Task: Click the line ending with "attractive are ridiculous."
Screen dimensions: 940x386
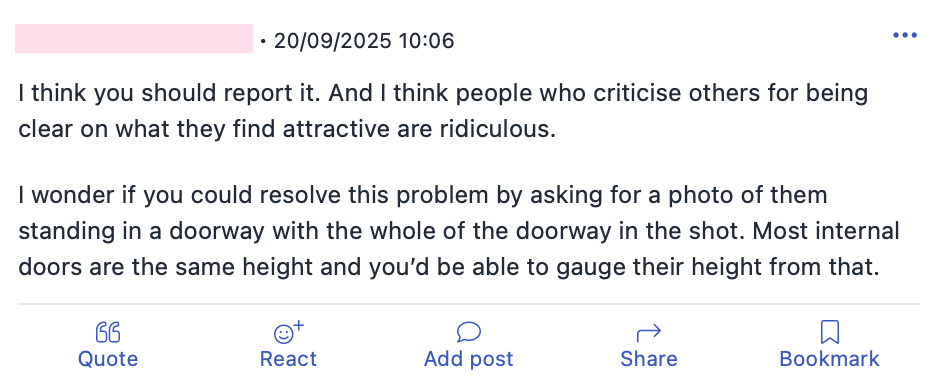Action: pos(287,130)
